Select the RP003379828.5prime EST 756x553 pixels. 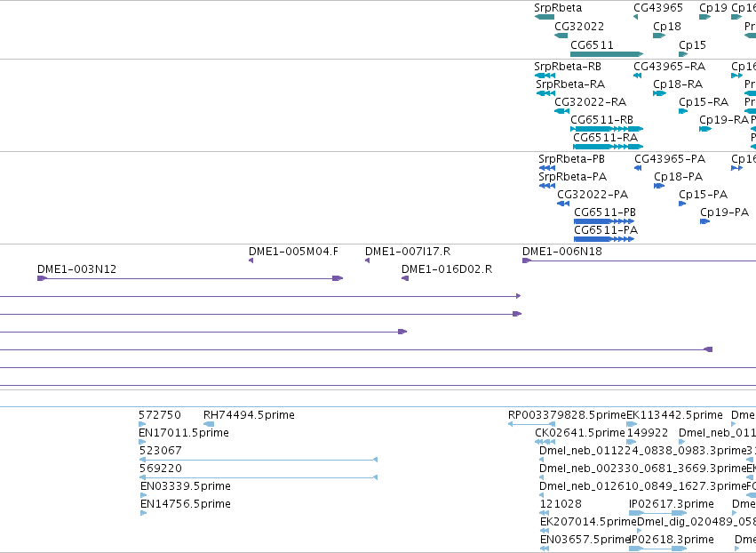pos(531,424)
